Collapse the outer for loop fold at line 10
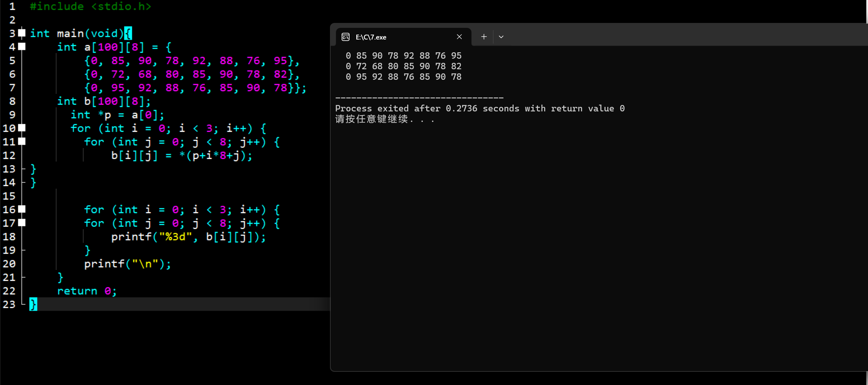Screen dimensions: 868x385 coord(22,128)
